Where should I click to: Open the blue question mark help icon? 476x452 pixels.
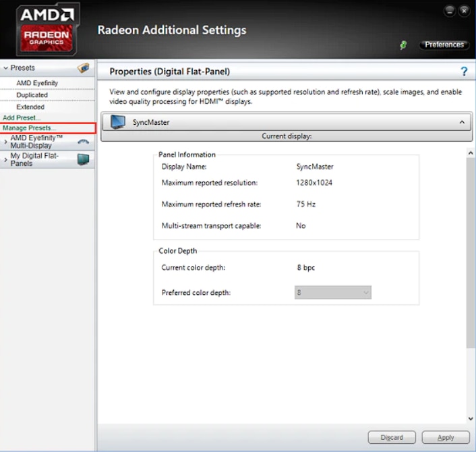click(464, 72)
